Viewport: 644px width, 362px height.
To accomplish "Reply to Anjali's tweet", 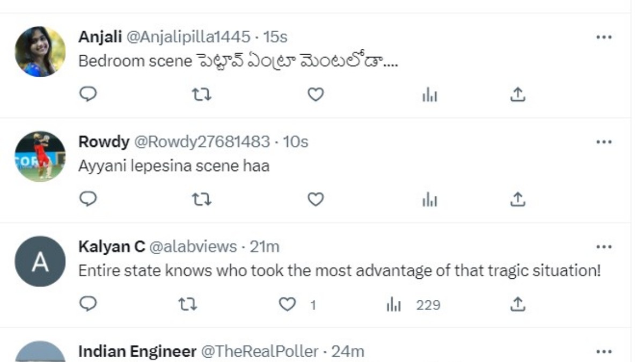I will click(x=88, y=95).
